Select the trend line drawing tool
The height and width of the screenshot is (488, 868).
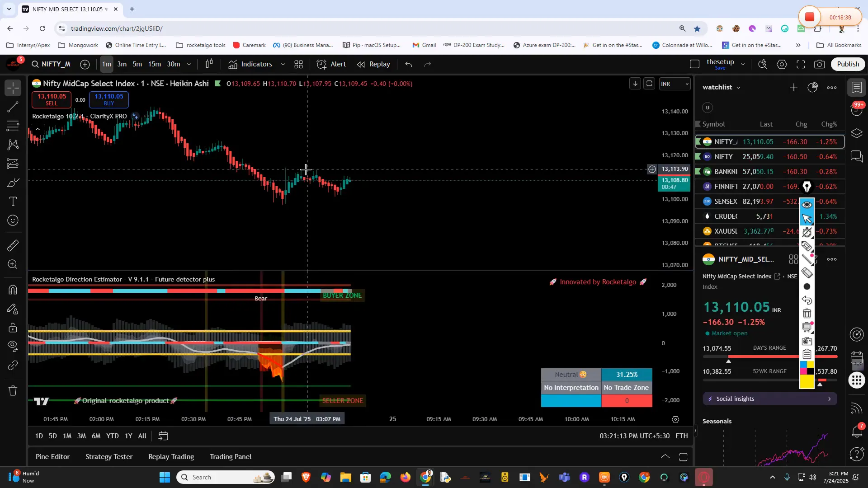tap(13, 107)
